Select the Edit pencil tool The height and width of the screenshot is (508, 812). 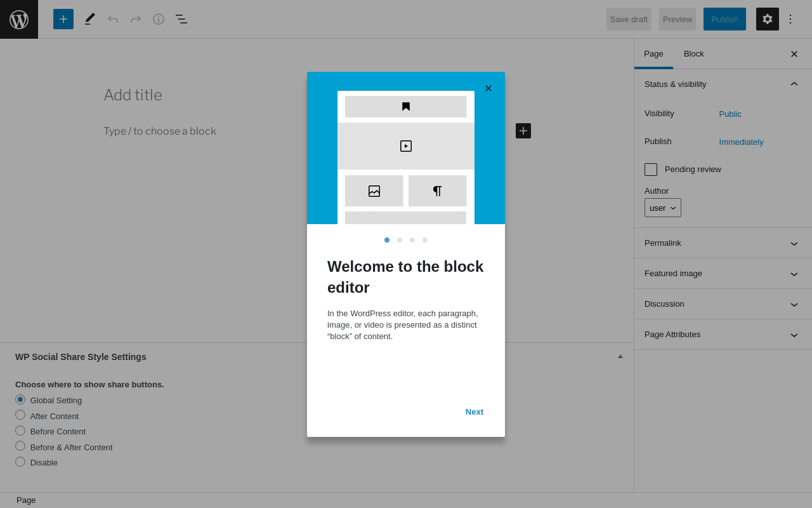90,19
